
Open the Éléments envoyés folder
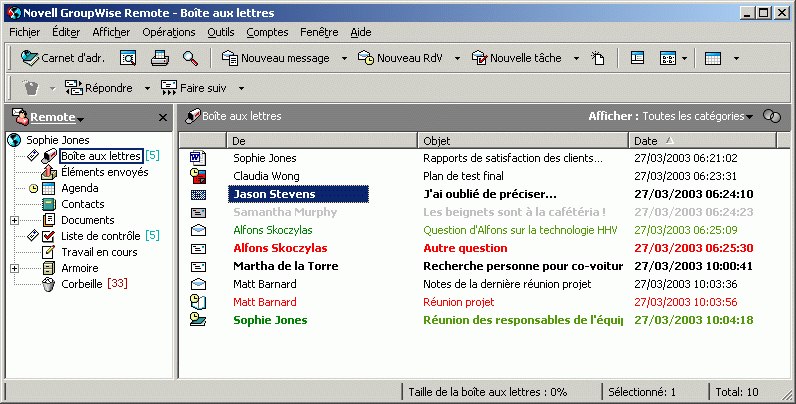point(105,172)
